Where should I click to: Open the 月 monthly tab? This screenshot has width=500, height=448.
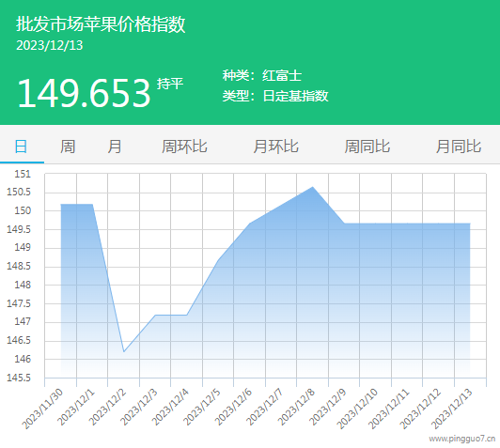pyautogui.click(x=115, y=147)
